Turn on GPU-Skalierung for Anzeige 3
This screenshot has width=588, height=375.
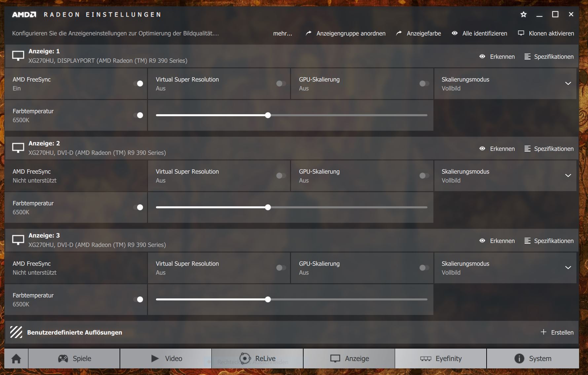424,268
